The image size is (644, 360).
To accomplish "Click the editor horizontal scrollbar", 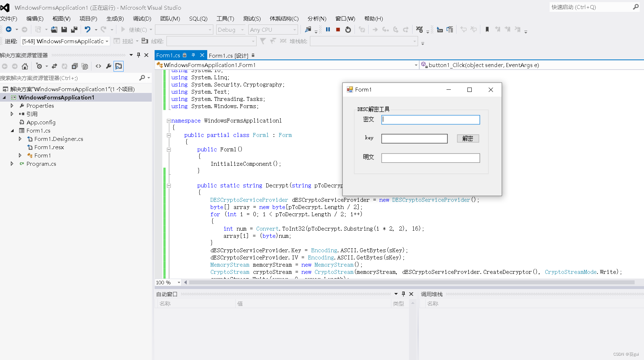I will 412,283.
